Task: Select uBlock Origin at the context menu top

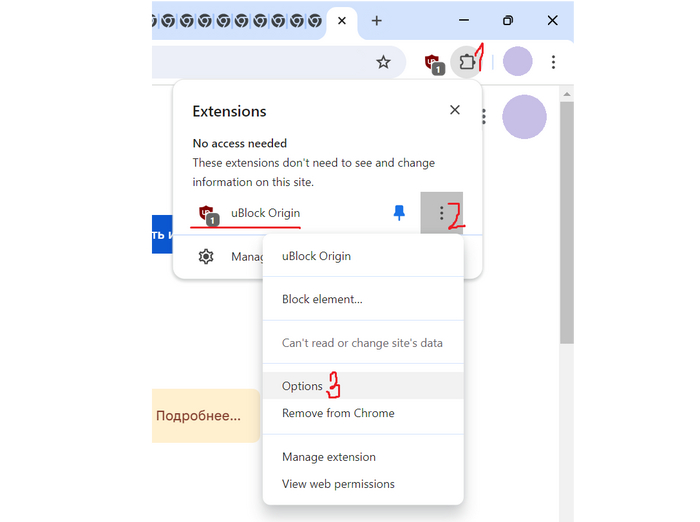Action: (x=363, y=256)
